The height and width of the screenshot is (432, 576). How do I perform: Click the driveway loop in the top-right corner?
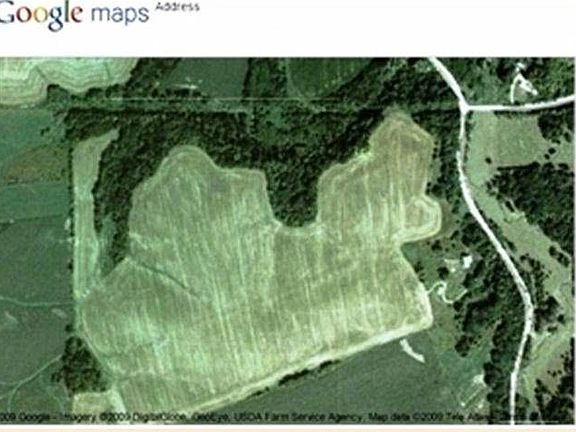tap(522, 83)
